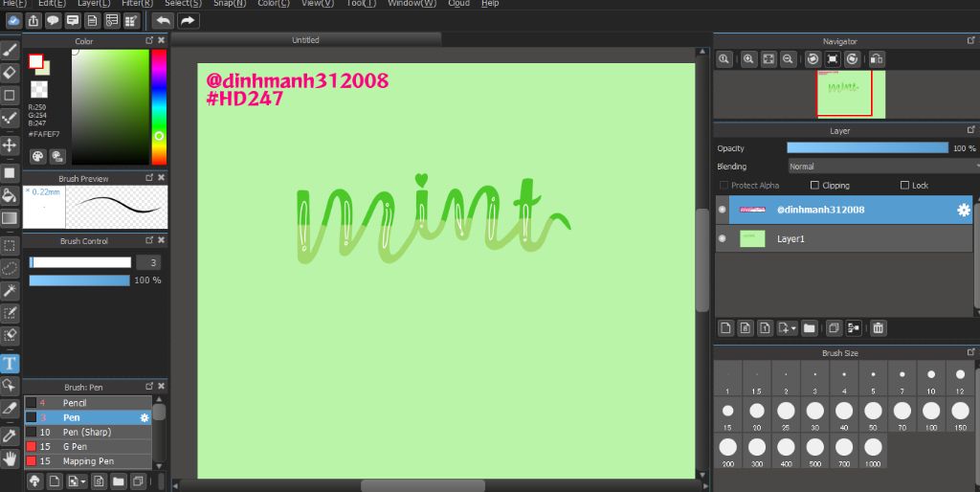Select the Mapping Pen brush
Screen dimensions: 980x492
(x=88, y=461)
